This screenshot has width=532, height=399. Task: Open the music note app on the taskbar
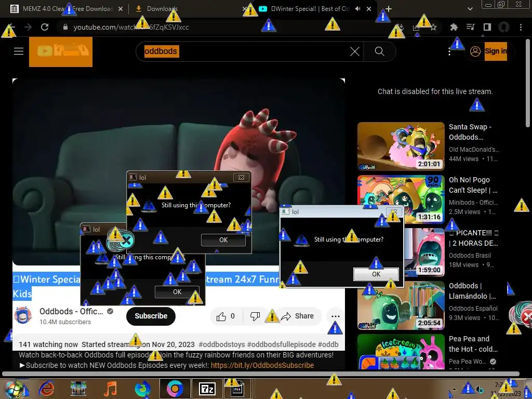[110, 389]
